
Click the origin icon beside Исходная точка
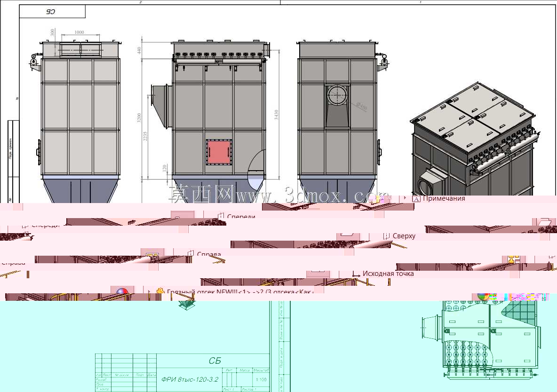(356, 274)
